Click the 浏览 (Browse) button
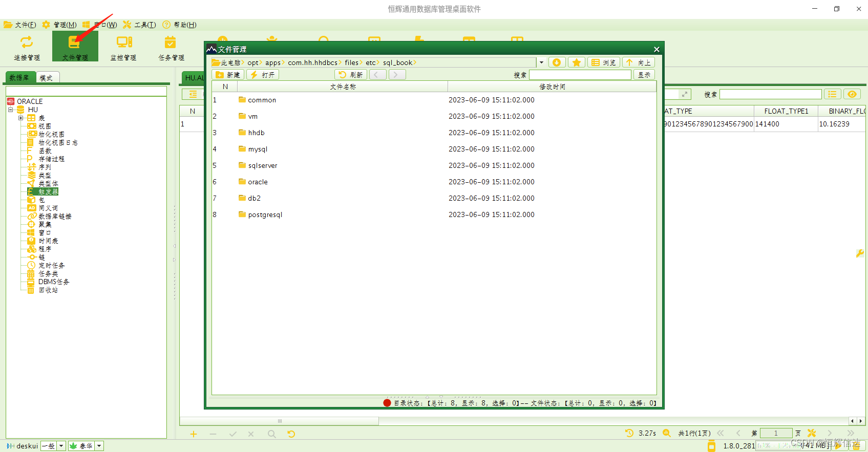This screenshot has height=452, width=868. pyautogui.click(x=604, y=62)
